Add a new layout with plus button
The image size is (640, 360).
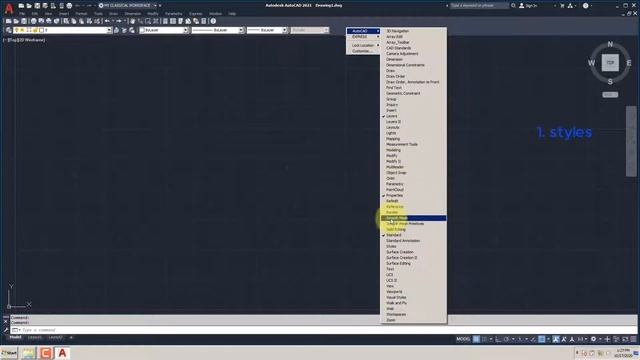click(71, 338)
